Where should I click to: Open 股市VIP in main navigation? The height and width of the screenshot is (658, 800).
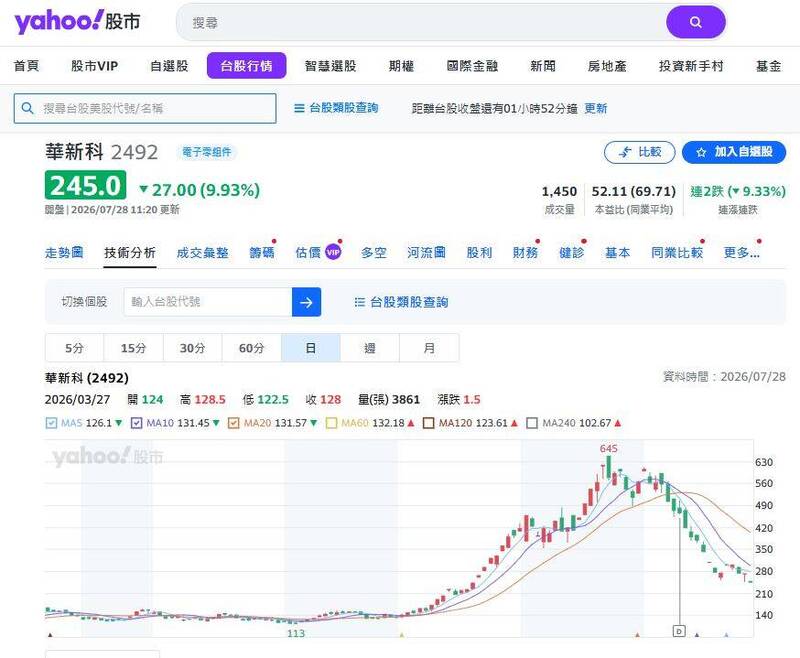point(94,66)
